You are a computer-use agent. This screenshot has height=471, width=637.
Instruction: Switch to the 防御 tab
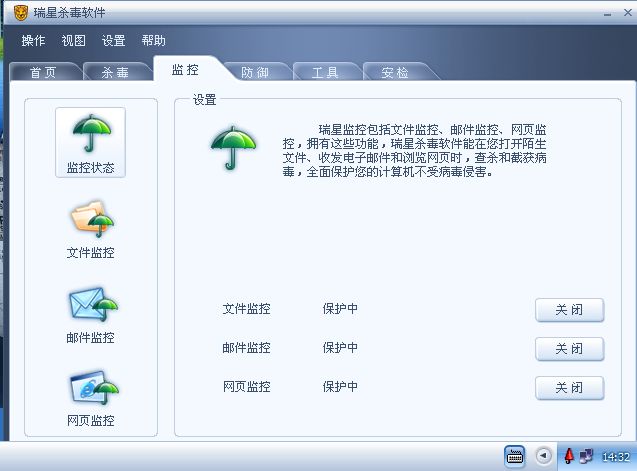256,72
